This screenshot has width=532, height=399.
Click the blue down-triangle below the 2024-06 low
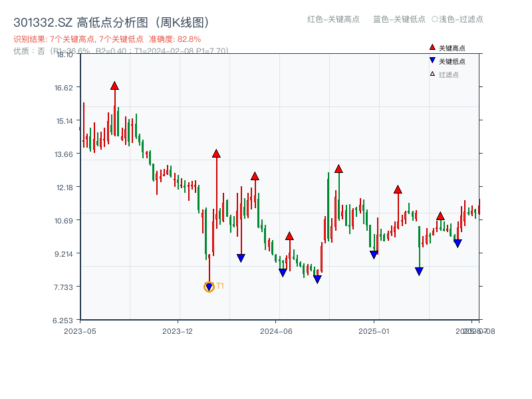pyautogui.click(x=283, y=271)
